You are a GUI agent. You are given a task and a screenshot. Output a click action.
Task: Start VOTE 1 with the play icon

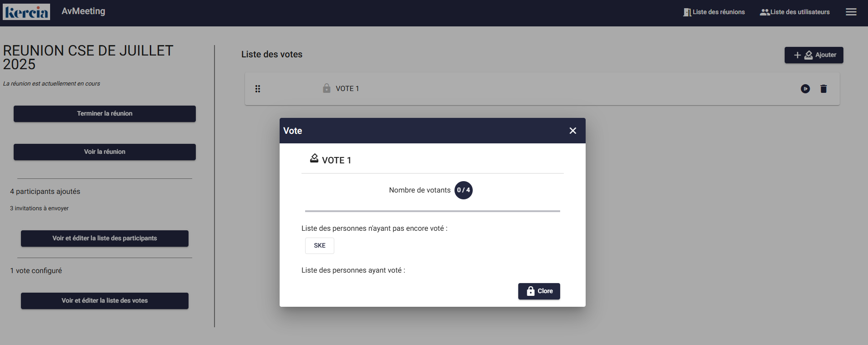tap(805, 89)
